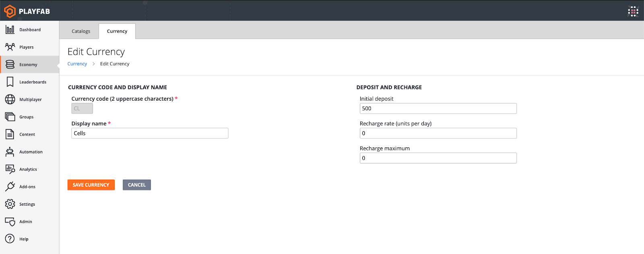Click the Recharge maximum label

point(385,148)
